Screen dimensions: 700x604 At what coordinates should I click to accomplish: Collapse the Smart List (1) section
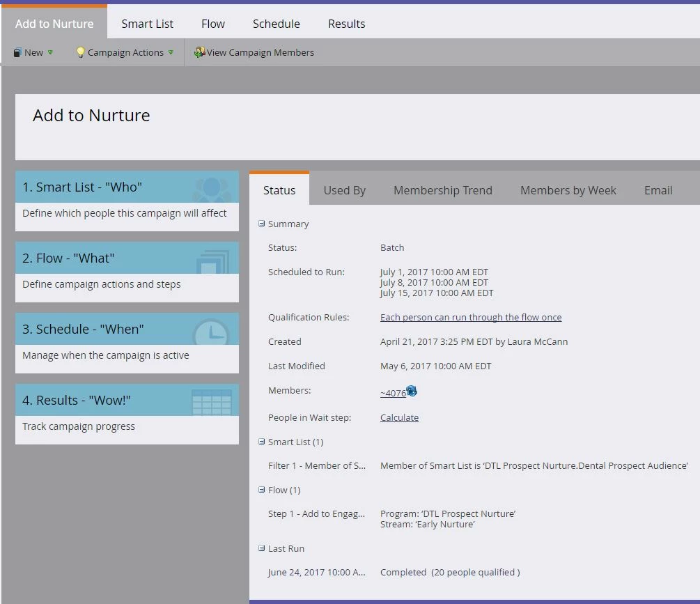(262, 442)
